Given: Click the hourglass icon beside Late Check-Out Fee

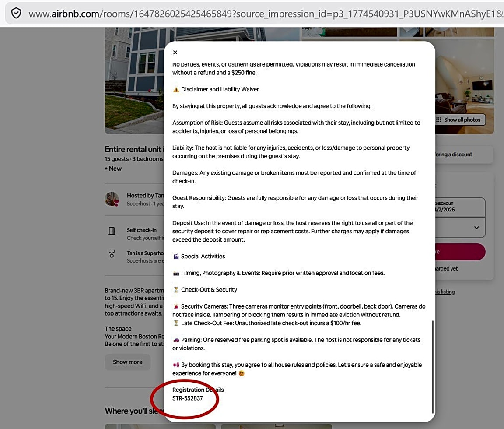Looking at the screenshot, I should (x=176, y=324).
